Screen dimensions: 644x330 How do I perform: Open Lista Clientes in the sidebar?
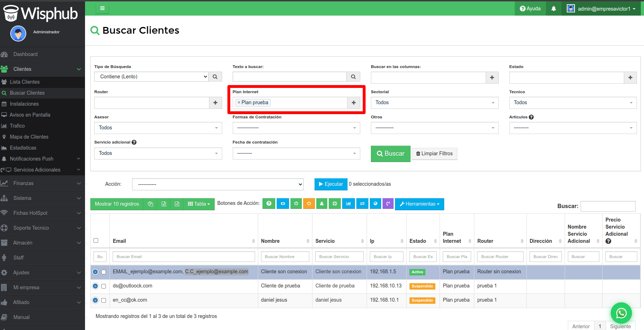click(x=25, y=82)
